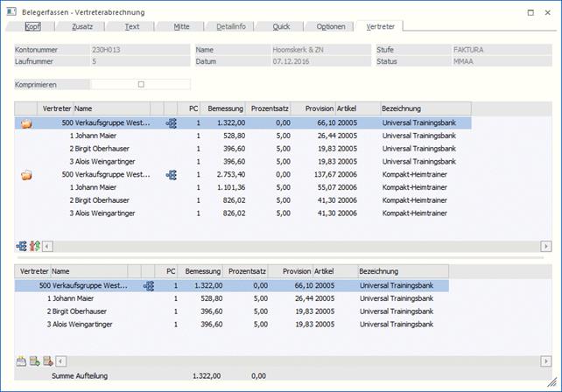Click hierarchy icon in the top 1.322,00 row
The width and height of the screenshot is (562, 392).
172,124
